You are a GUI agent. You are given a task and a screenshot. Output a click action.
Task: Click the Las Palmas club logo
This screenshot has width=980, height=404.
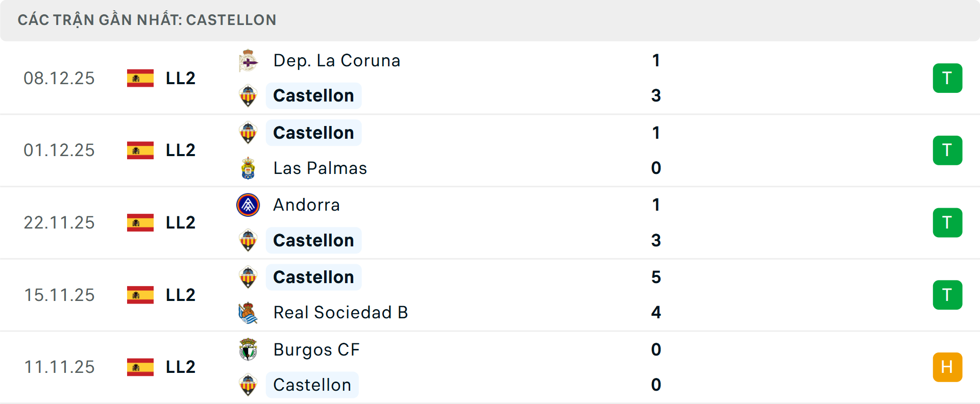click(x=248, y=168)
